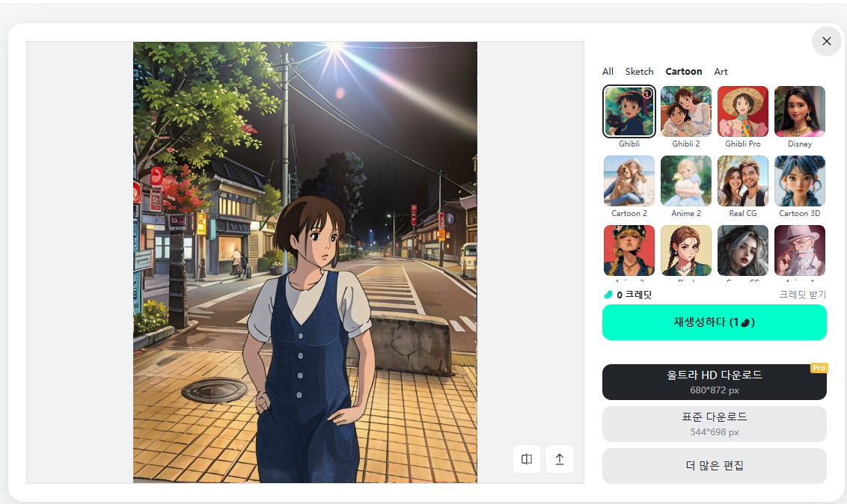Choose the Real CG style

point(743,181)
